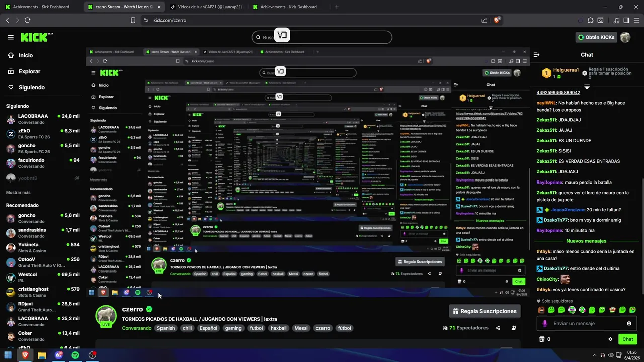This screenshot has height=362, width=644.
Task: Expand gift leaderboard chevron under Helguera1
Action: click(587, 86)
